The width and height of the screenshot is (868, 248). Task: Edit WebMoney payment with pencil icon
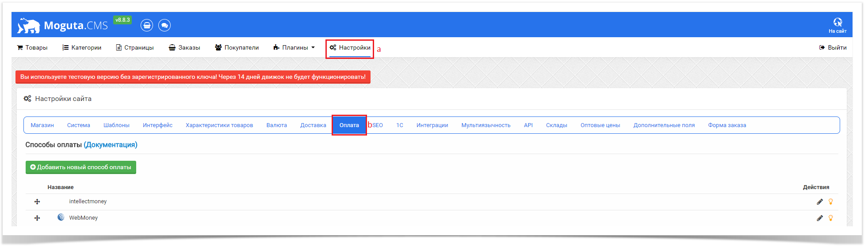point(819,218)
